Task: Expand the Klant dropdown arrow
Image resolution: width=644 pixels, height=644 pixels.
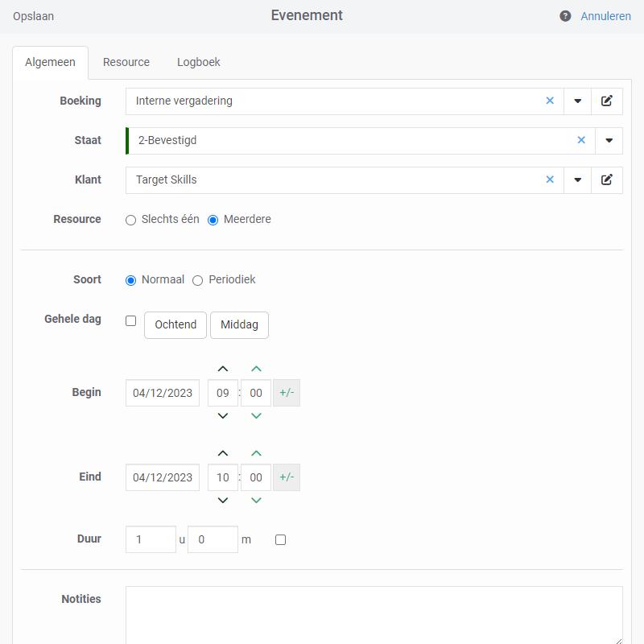Action: click(577, 180)
